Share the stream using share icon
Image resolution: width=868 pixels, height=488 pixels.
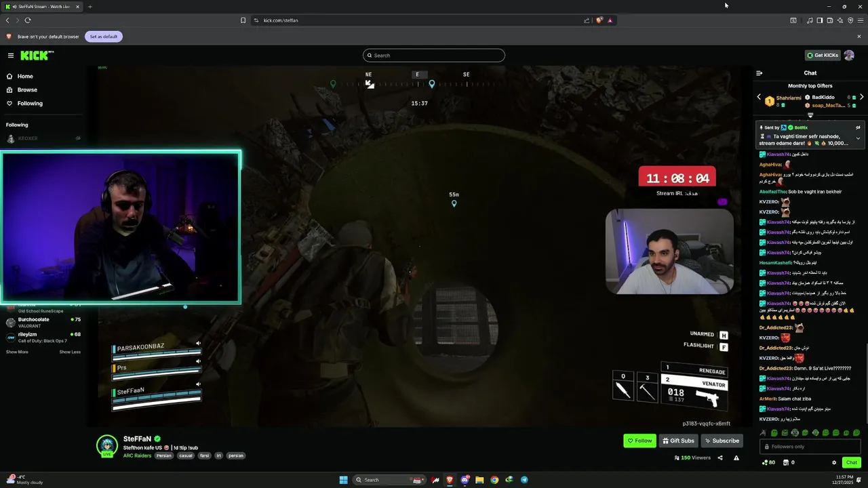pyautogui.click(x=720, y=458)
